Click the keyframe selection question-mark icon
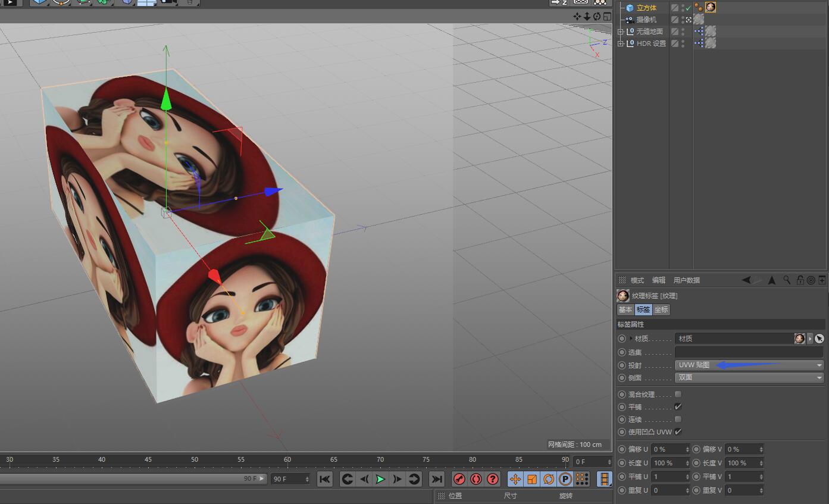 pos(493,479)
